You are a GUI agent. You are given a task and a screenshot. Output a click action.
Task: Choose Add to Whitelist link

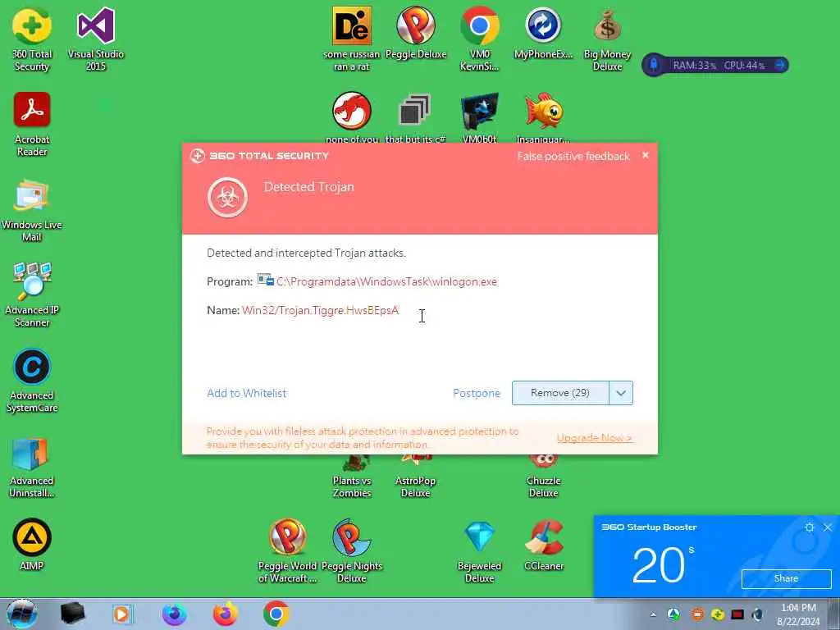[246, 393]
